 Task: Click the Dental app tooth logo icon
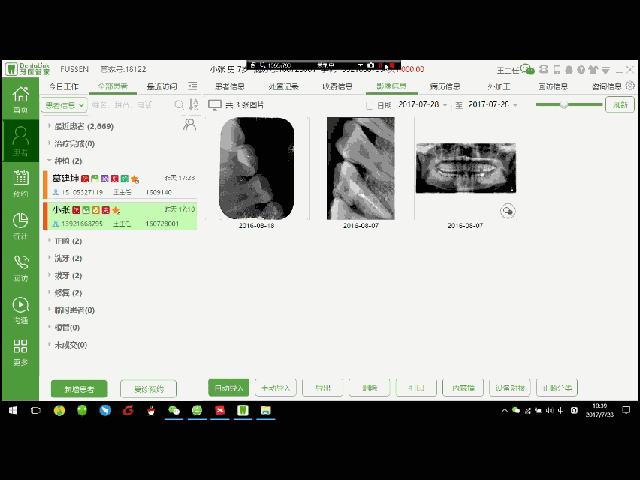coord(11,69)
